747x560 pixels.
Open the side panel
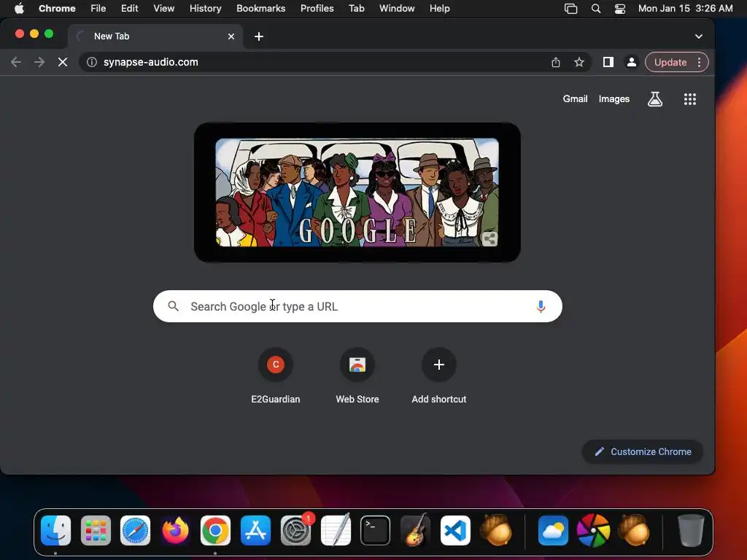pos(608,62)
